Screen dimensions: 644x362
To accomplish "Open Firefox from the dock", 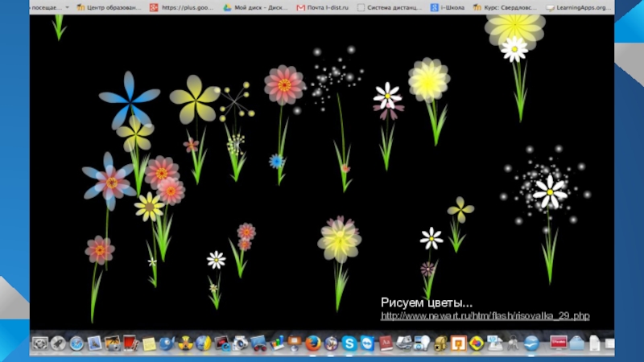I will coord(312,343).
